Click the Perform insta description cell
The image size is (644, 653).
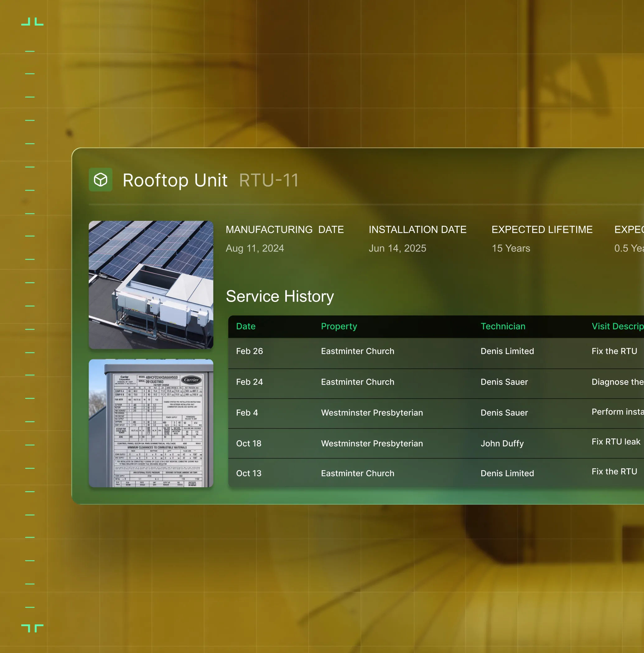tap(618, 412)
